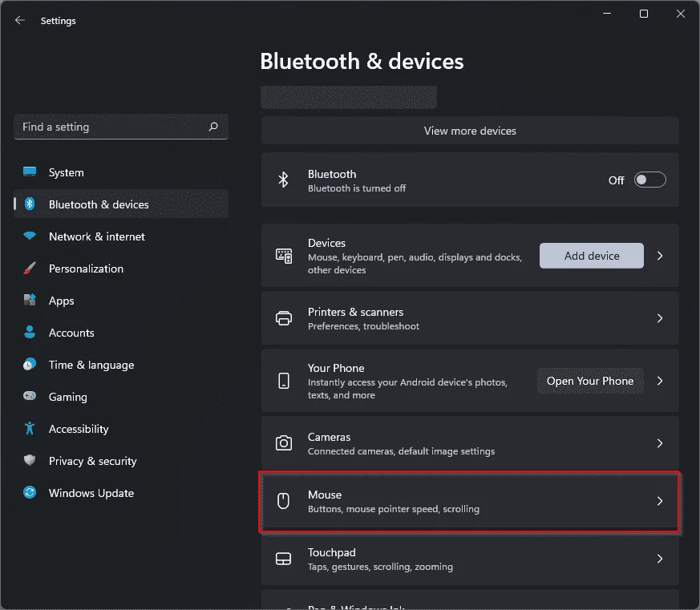The width and height of the screenshot is (700, 610).
Task: Open Cameras using the right chevron
Action: [x=660, y=443]
